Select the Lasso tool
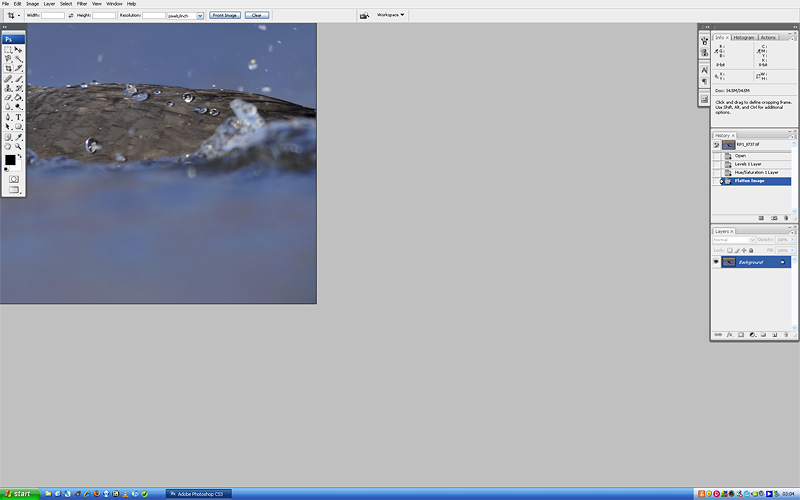Image resolution: width=800 pixels, height=500 pixels. [x=8, y=59]
